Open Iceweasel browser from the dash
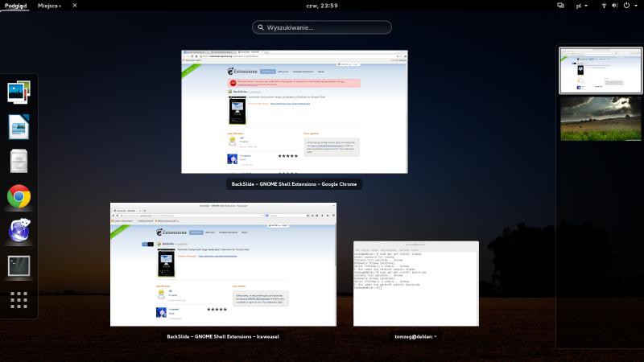 [x=19, y=231]
